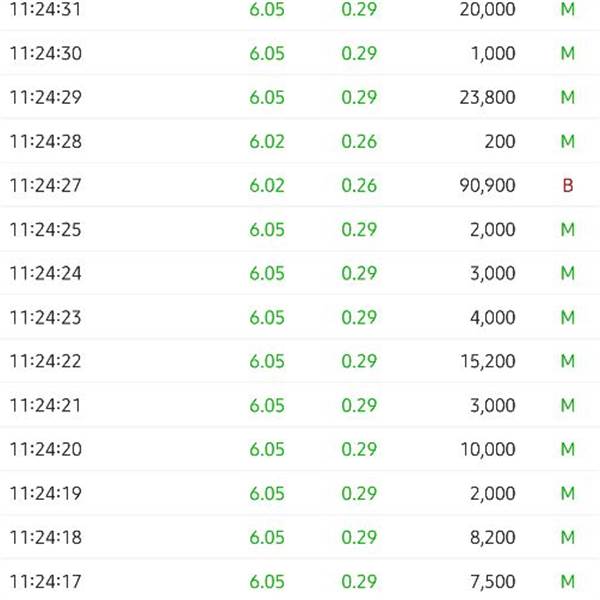Viewport: 600px width, 600px height.
Task: Open the 11:24:29 trade row
Action: tap(300, 97)
